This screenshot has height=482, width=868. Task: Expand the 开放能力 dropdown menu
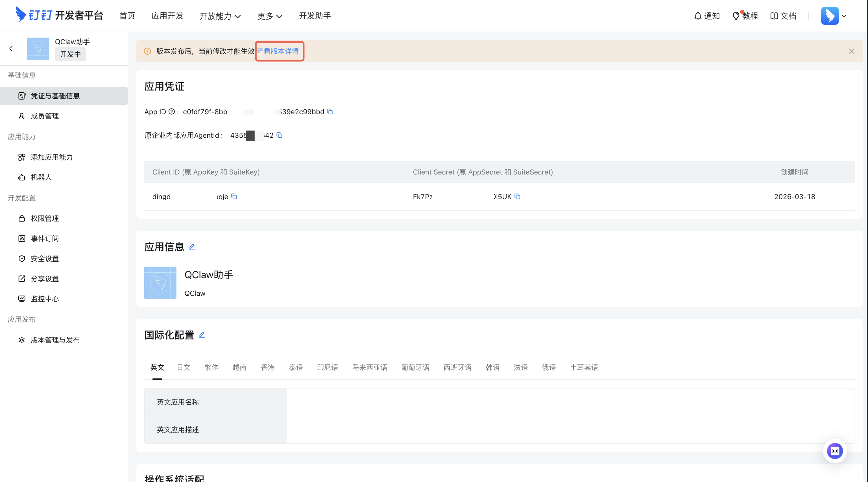coord(220,16)
